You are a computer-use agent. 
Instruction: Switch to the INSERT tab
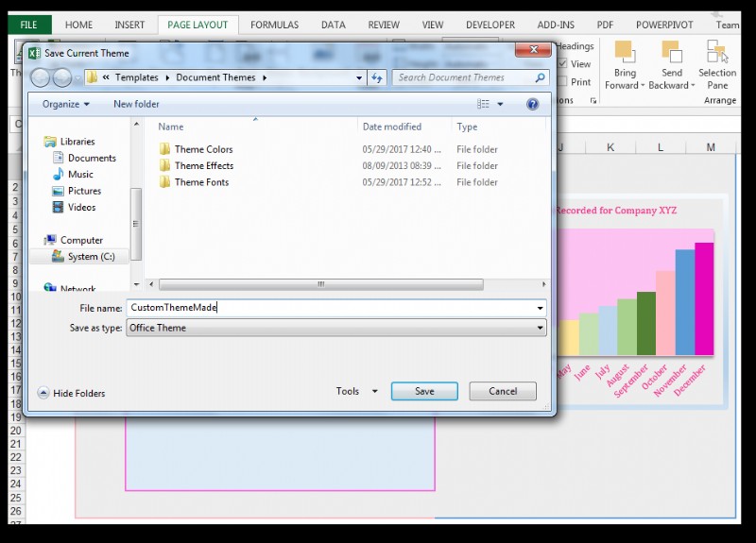[x=129, y=25]
